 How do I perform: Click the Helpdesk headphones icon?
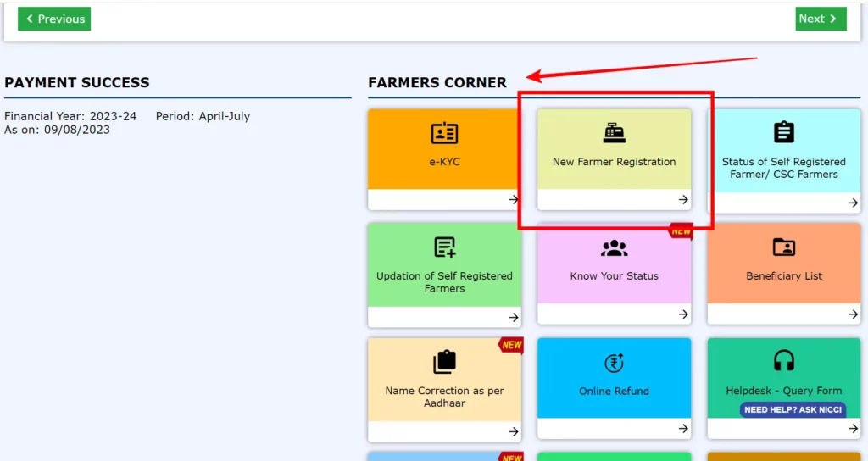pyautogui.click(x=784, y=361)
